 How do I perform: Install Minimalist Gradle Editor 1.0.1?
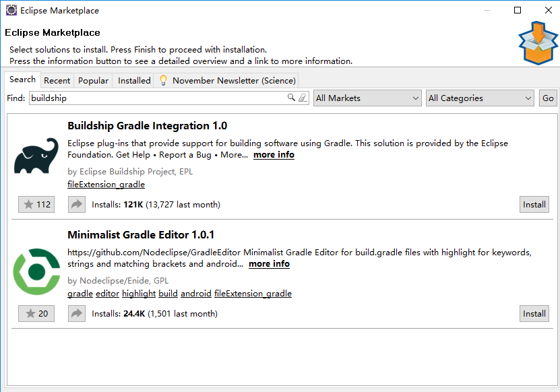point(534,313)
